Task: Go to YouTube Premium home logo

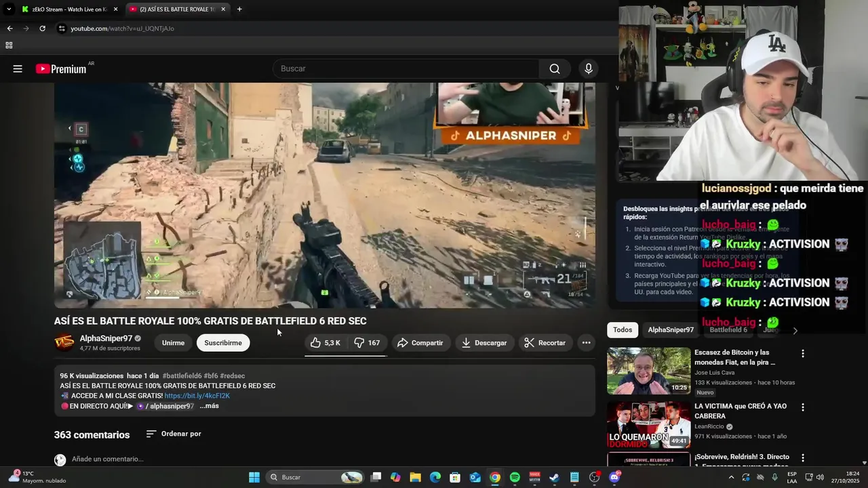Action: 61,68
